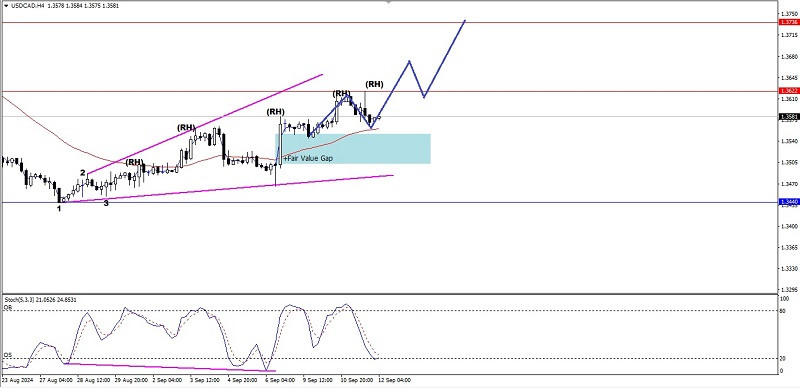Screen dimensions: 800x388
Task: Click the 29 Aug 20:00 time label
Action: [130, 380]
